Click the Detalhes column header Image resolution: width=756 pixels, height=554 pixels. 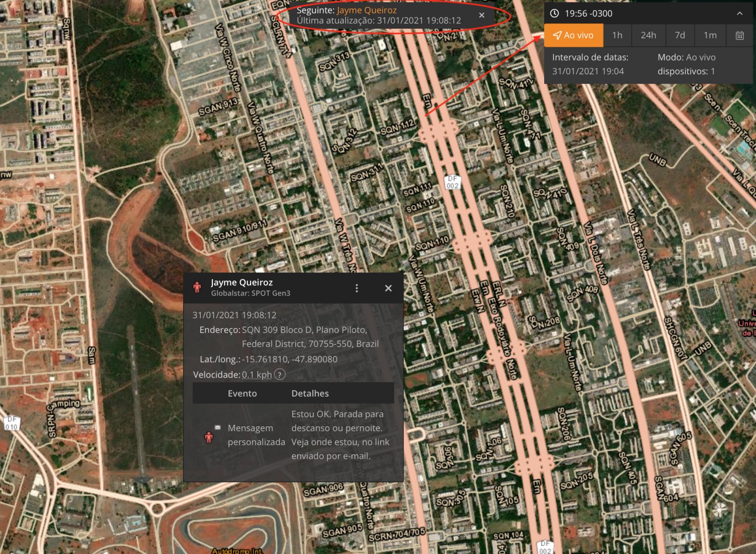point(310,393)
